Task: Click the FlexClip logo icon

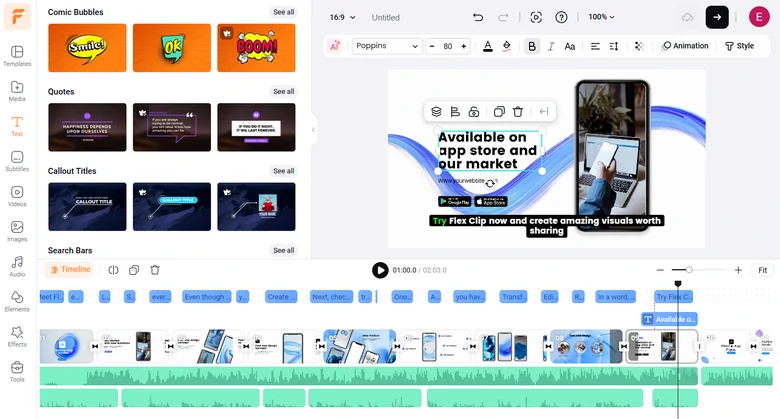Action: tap(17, 17)
